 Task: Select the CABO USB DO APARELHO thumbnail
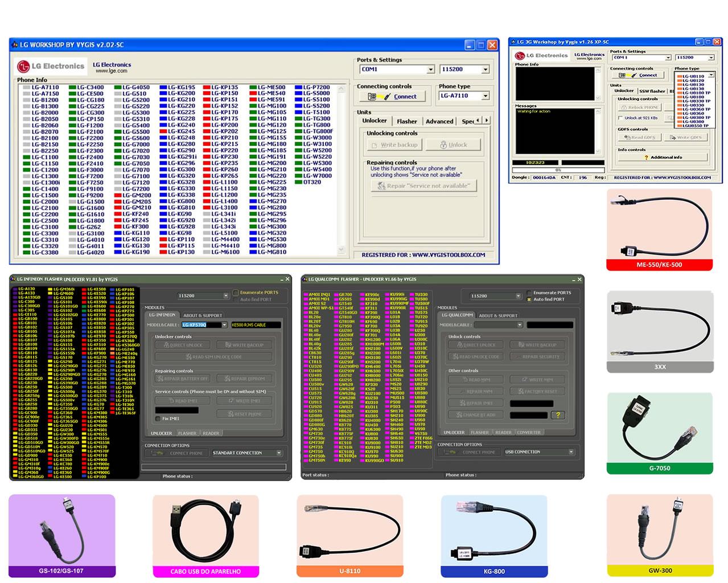(205, 536)
